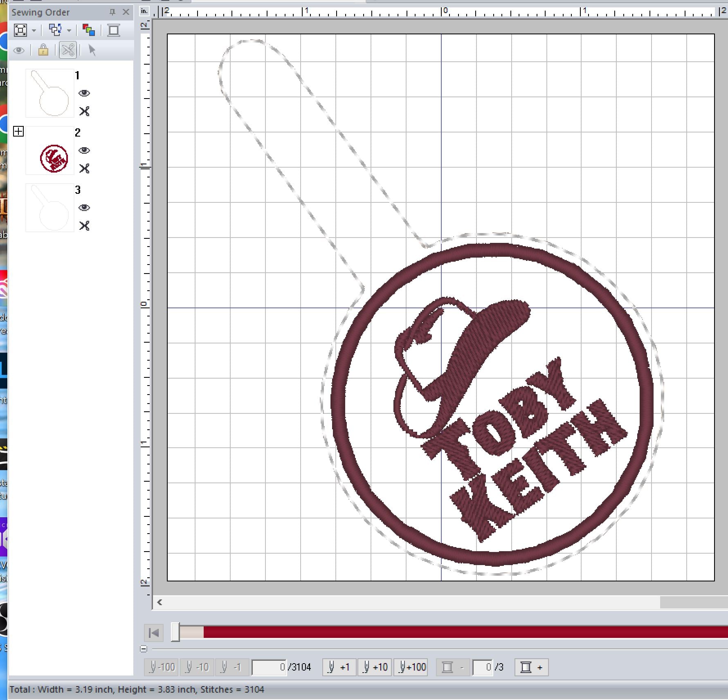The width and height of the screenshot is (728, 700).
Task: Click sewing order number '2' label
Action: [x=78, y=132]
